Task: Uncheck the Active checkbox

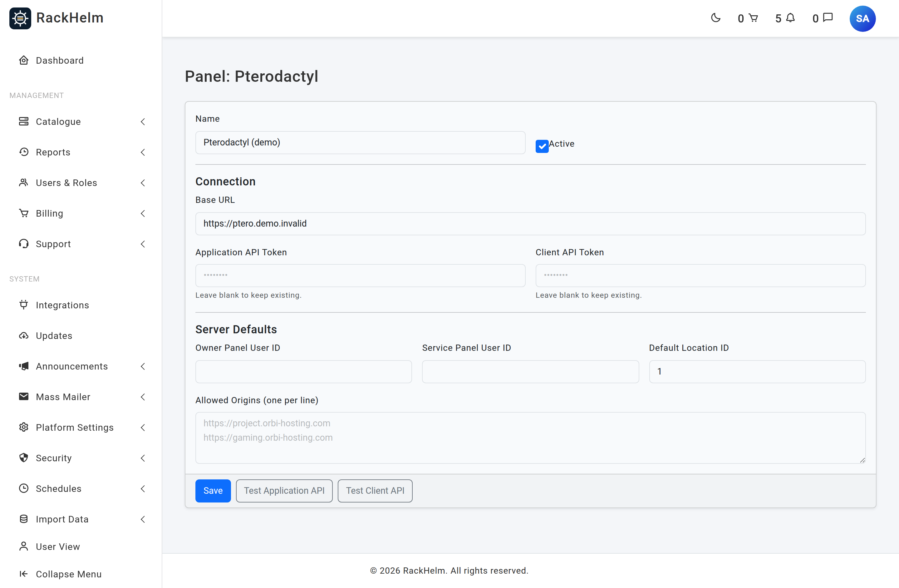Action: pos(542,146)
